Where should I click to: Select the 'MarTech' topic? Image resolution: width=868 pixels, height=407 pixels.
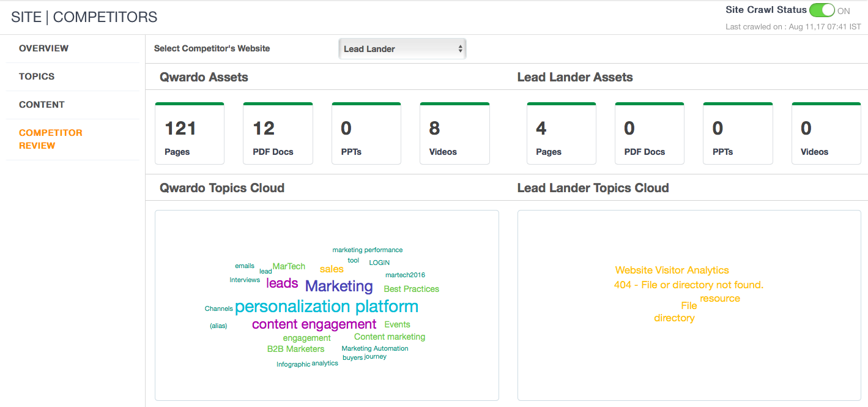(x=289, y=266)
